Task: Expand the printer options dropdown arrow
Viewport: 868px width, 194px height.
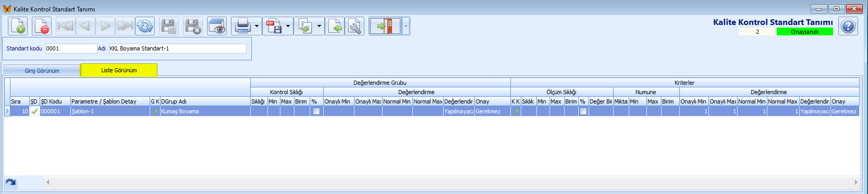Action: pos(256,26)
